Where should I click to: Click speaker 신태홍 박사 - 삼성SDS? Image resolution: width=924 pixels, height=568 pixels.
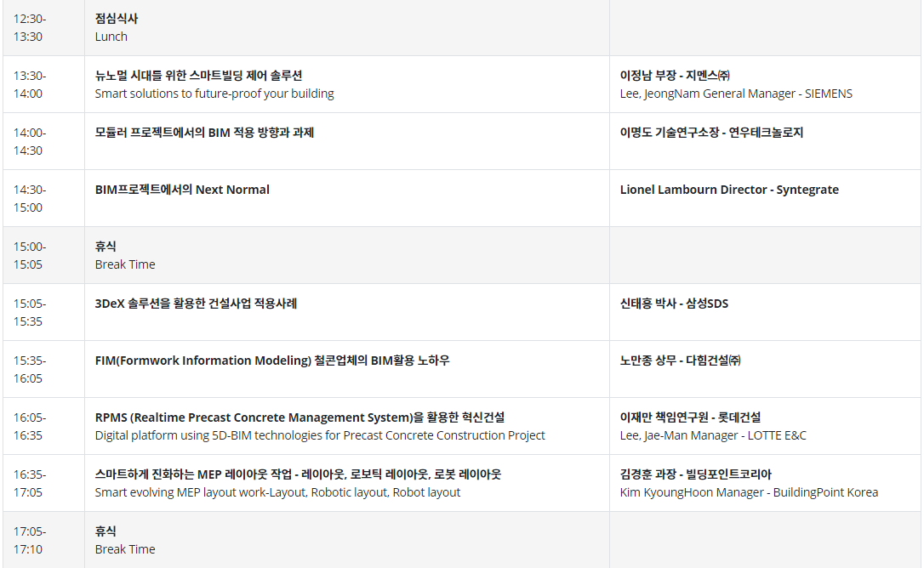click(674, 304)
